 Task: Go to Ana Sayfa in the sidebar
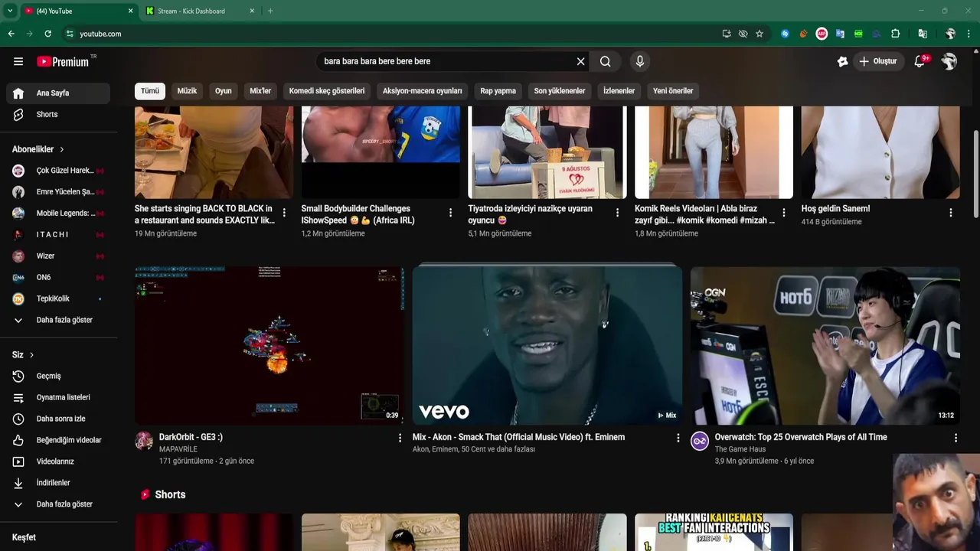pyautogui.click(x=58, y=93)
